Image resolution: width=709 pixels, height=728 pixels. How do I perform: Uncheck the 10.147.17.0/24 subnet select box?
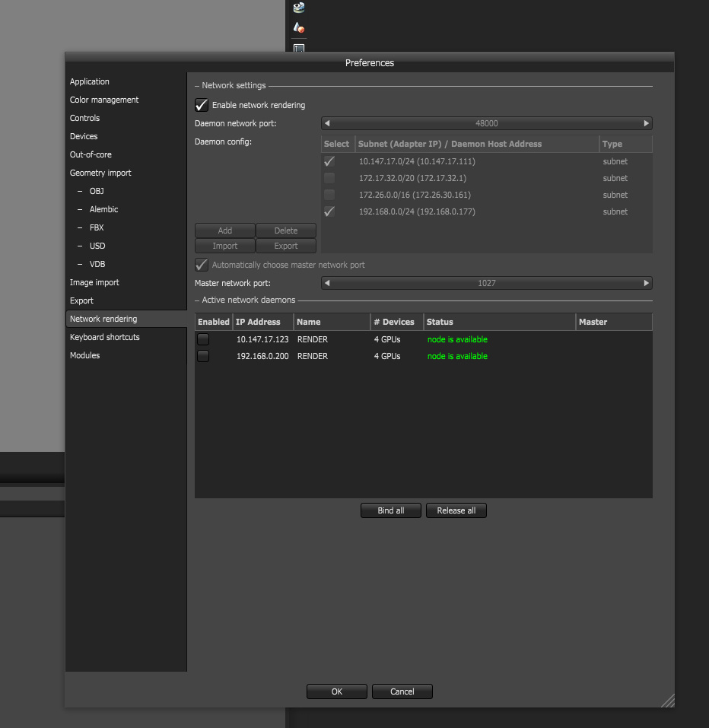point(329,161)
